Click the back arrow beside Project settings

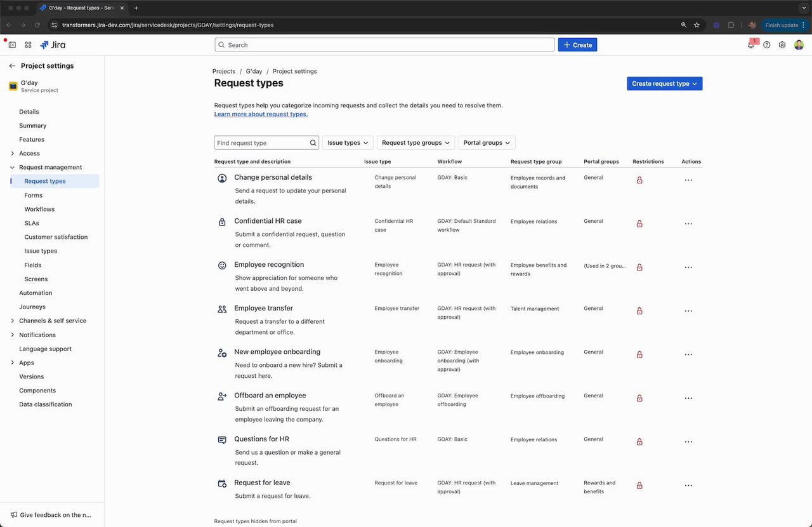point(12,66)
